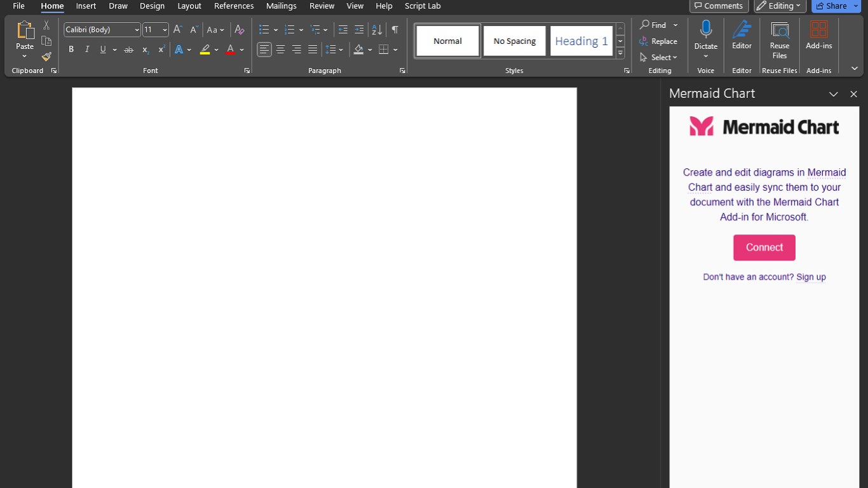Toggle Bold formatting
Image resolution: width=868 pixels, height=488 pixels.
pyautogui.click(x=71, y=50)
